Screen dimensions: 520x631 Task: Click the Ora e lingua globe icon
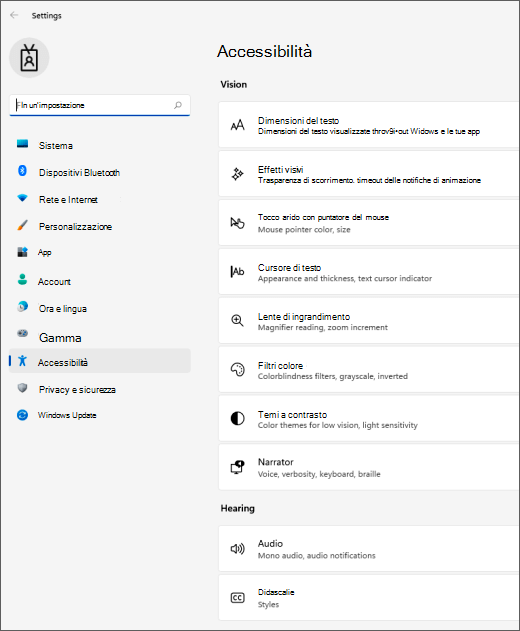[x=23, y=307]
